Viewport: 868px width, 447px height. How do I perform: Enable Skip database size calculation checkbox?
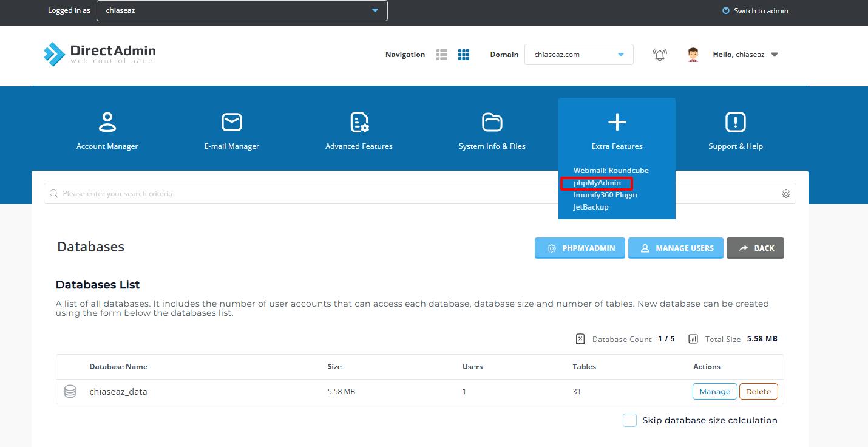coord(629,420)
